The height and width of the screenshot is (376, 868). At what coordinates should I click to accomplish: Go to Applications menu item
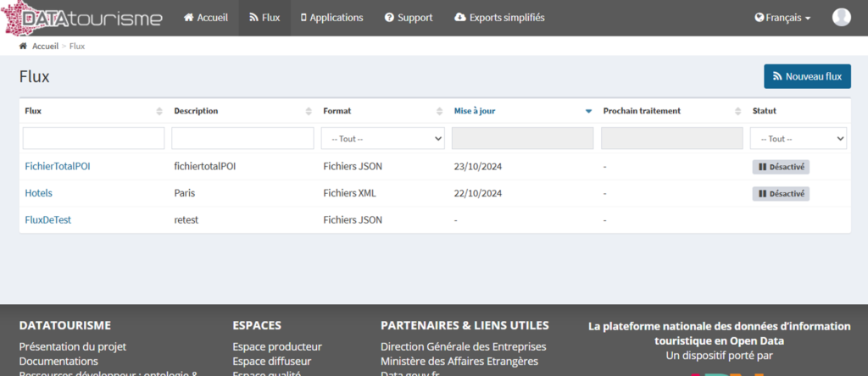pyautogui.click(x=331, y=18)
